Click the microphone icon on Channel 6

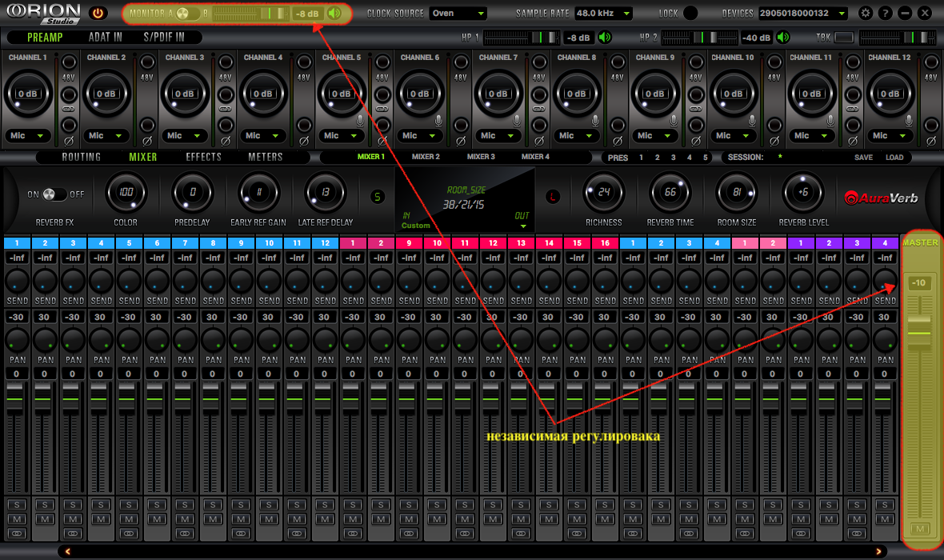pos(438,121)
